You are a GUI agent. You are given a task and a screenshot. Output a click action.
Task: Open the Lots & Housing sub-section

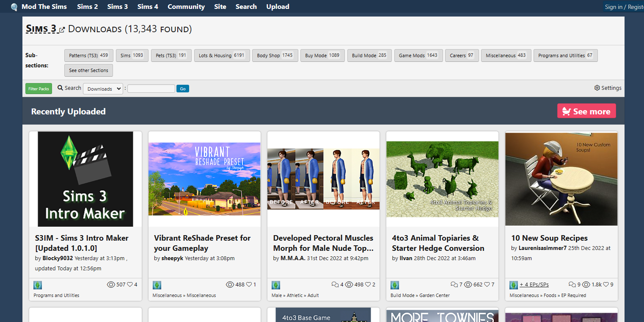click(x=222, y=56)
